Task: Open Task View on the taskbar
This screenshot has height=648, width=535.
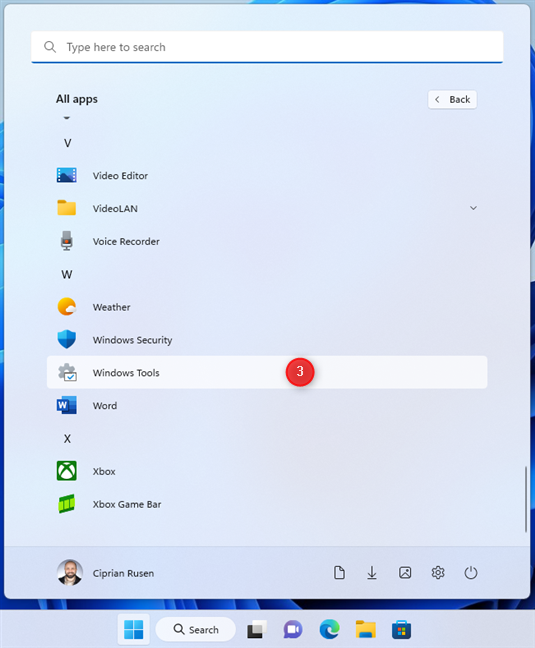Action: click(257, 629)
